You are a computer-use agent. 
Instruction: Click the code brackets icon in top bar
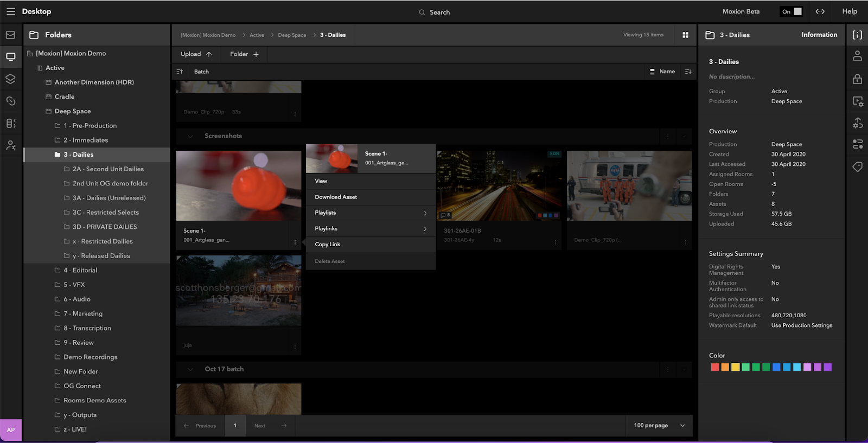coord(820,11)
